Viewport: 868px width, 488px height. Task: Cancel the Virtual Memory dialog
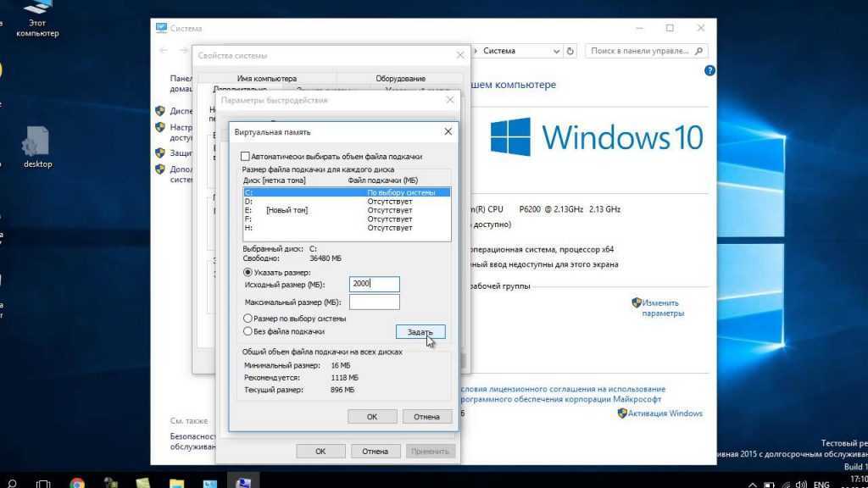click(x=426, y=417)
